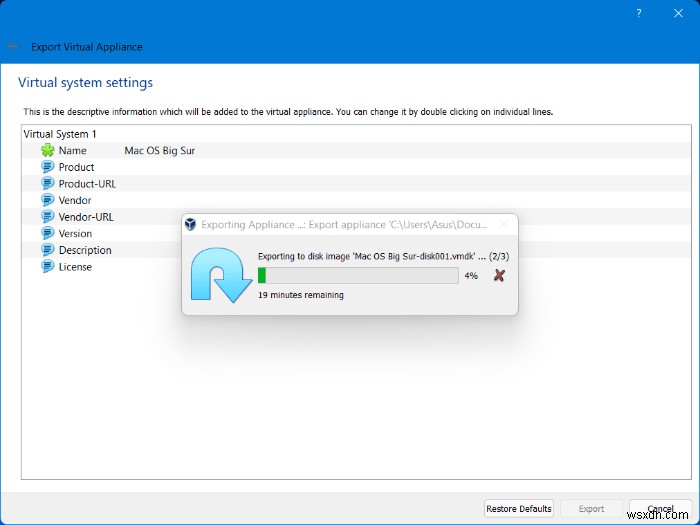The height and width of the screenshot is (525, 700).
Task: Go back with the arrow beside Export Virtual Appliance
Action: pos(12,46)
